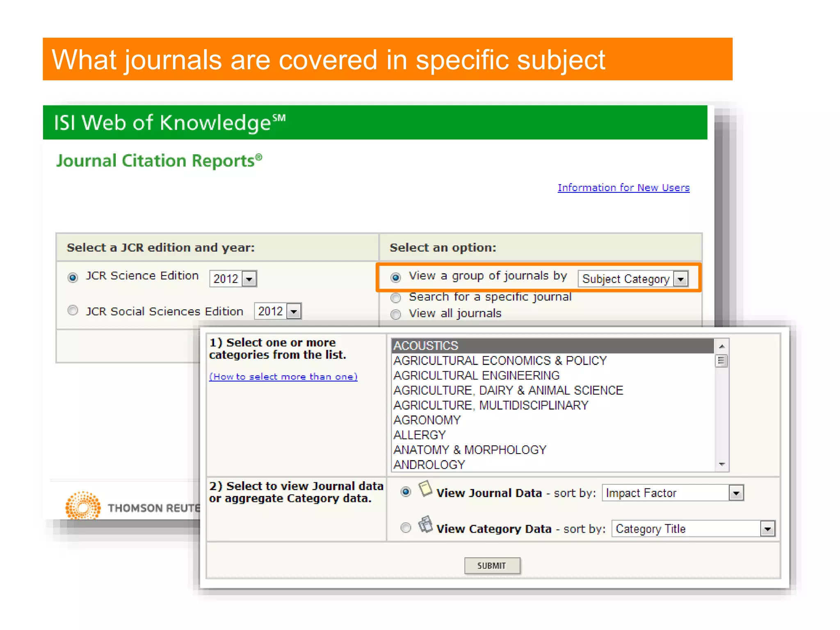
Task: Click the SUBMIT button
Action: (x=492, y=566)
